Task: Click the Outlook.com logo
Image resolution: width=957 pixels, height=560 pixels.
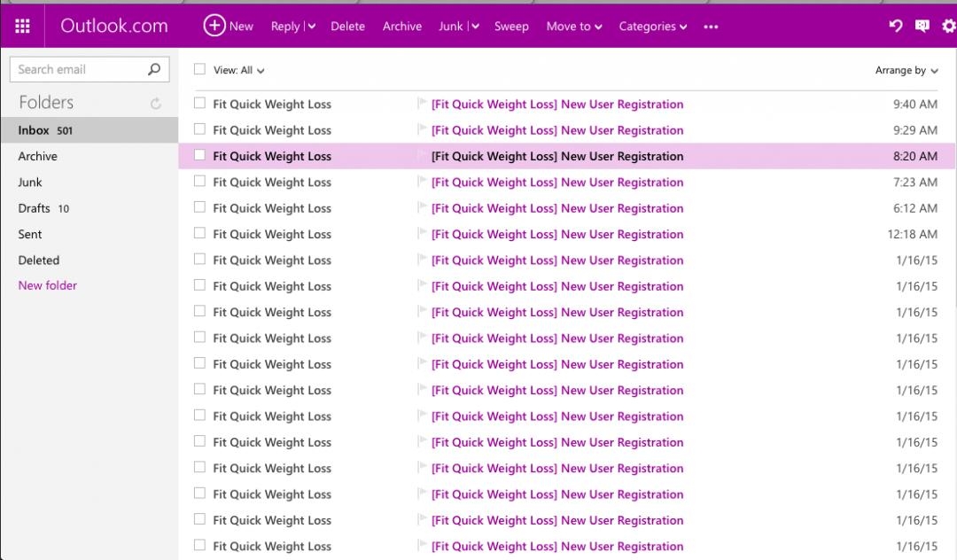Action: (114, 26)
